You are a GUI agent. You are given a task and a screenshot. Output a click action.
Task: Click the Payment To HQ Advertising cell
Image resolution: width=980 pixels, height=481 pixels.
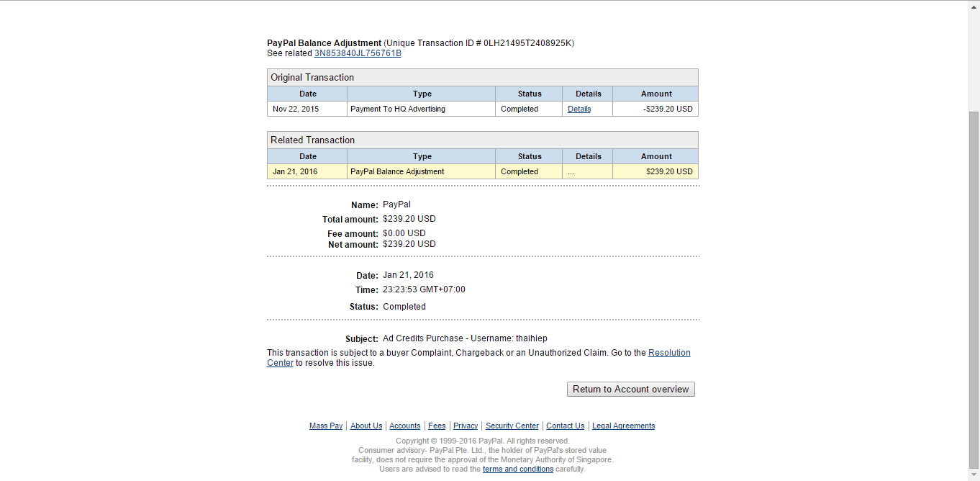421,109
